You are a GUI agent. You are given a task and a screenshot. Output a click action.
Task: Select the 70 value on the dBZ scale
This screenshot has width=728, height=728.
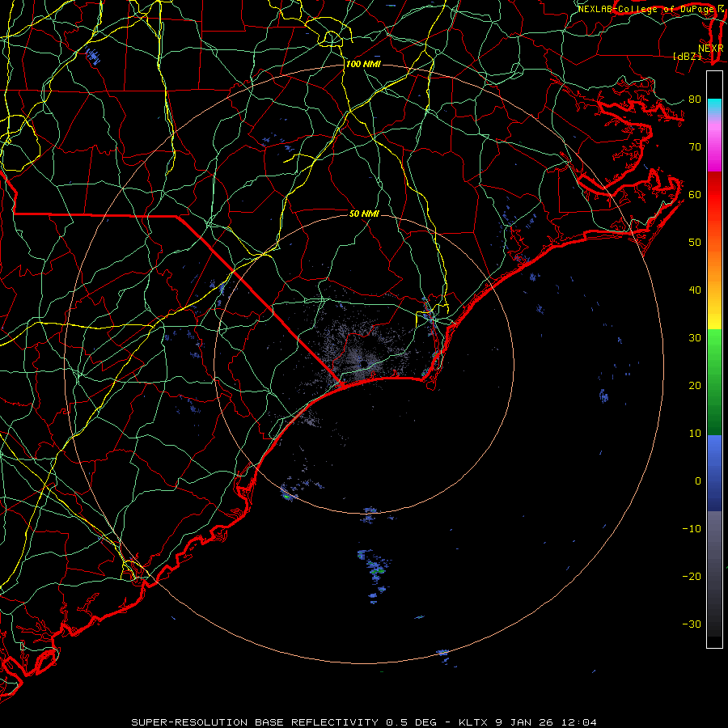(x=695, y=146)
